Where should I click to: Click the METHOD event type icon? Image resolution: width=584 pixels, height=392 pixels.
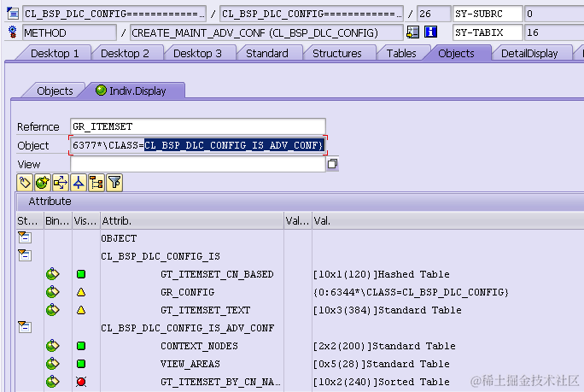tap(12, 32)
